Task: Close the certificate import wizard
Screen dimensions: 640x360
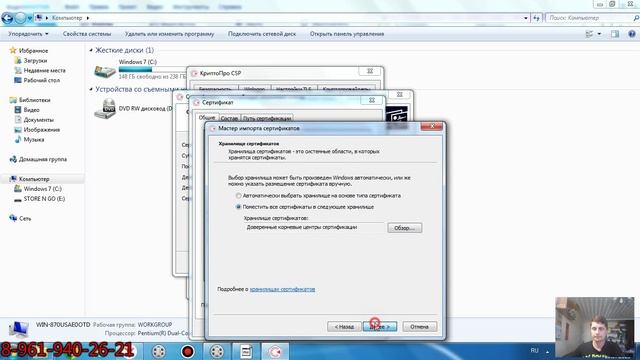Action: 431,127
